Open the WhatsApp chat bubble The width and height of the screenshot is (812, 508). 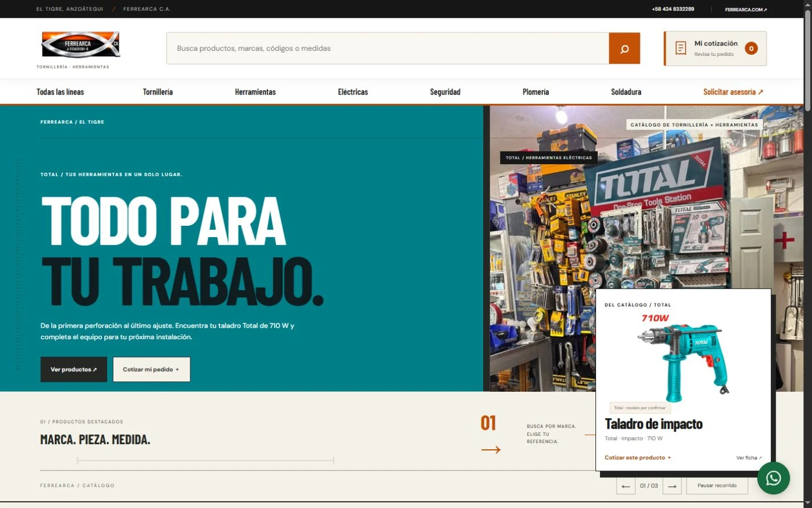click(773, 478)
